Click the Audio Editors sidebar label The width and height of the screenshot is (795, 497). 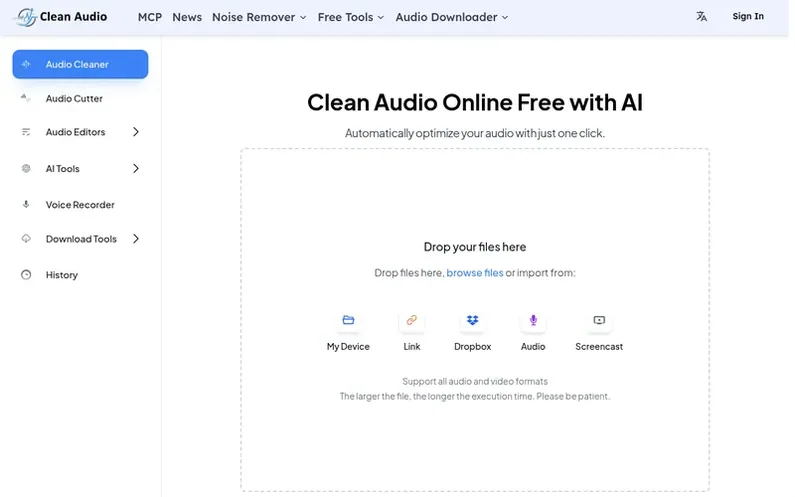point(76,132)
